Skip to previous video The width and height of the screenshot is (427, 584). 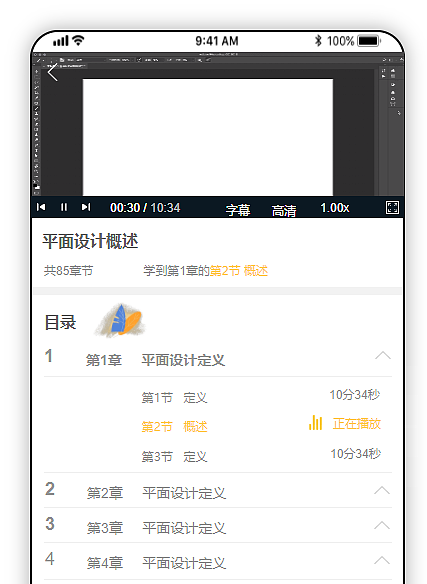tap(41, 207)
